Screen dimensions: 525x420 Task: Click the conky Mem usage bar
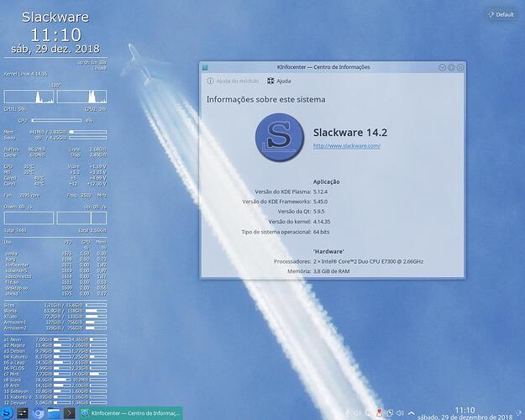tap(87, 132)
